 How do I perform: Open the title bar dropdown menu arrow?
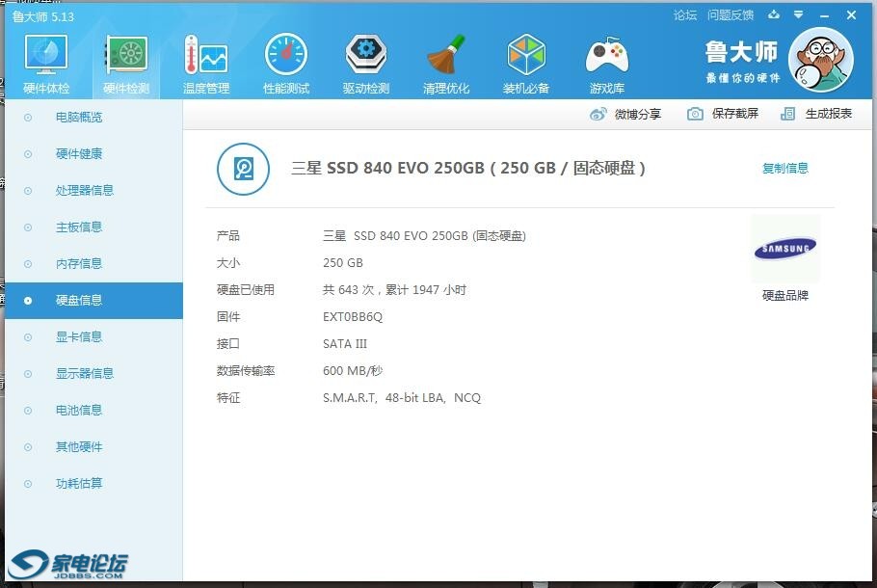[x=799, y=14]
